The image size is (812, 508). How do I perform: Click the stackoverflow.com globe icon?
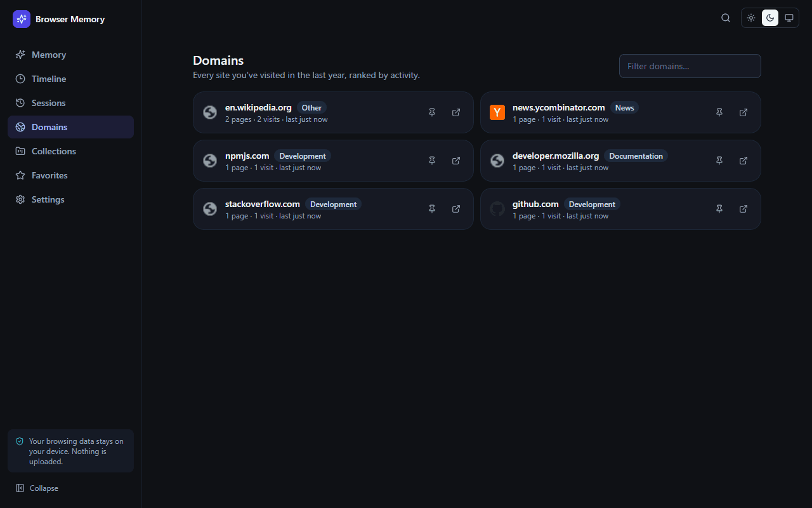point(210,209)
